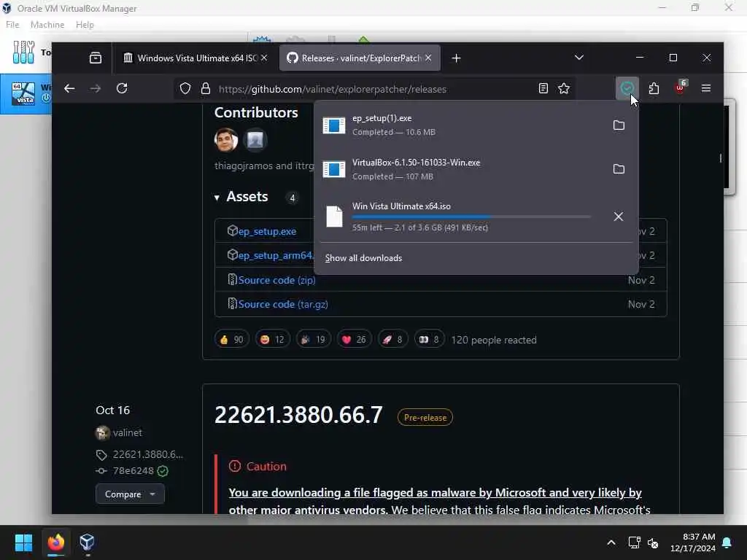
Task: Click the muted volume tray icon
Action: 653,542
